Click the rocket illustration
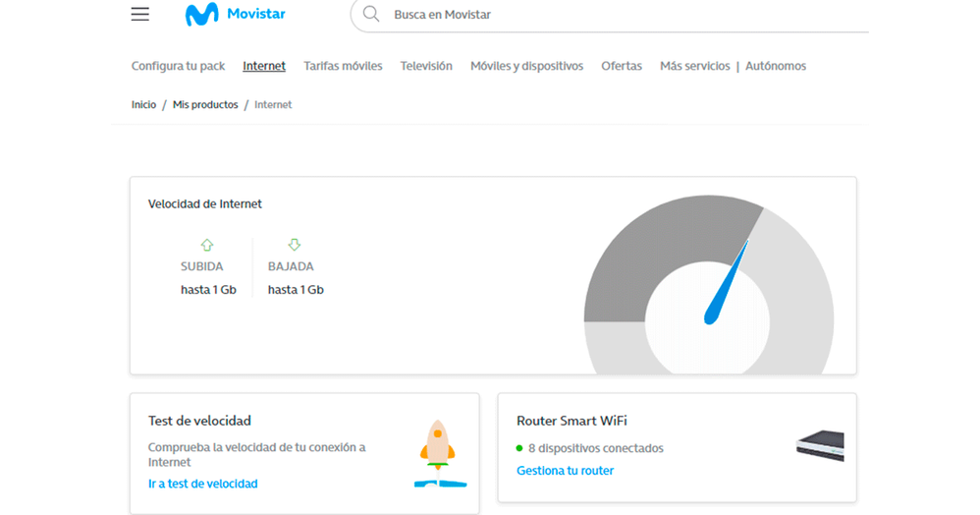The image size is (980, 515). (440, 454)
